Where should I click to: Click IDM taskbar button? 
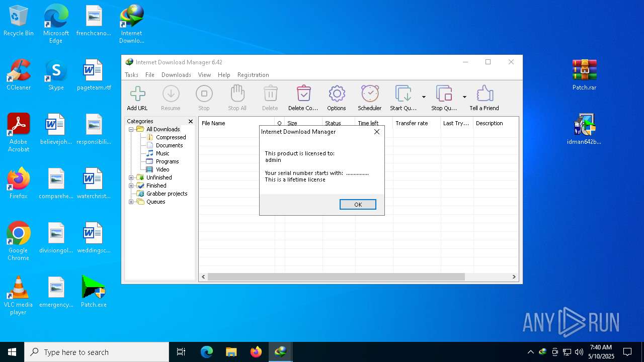coord(280,352)
